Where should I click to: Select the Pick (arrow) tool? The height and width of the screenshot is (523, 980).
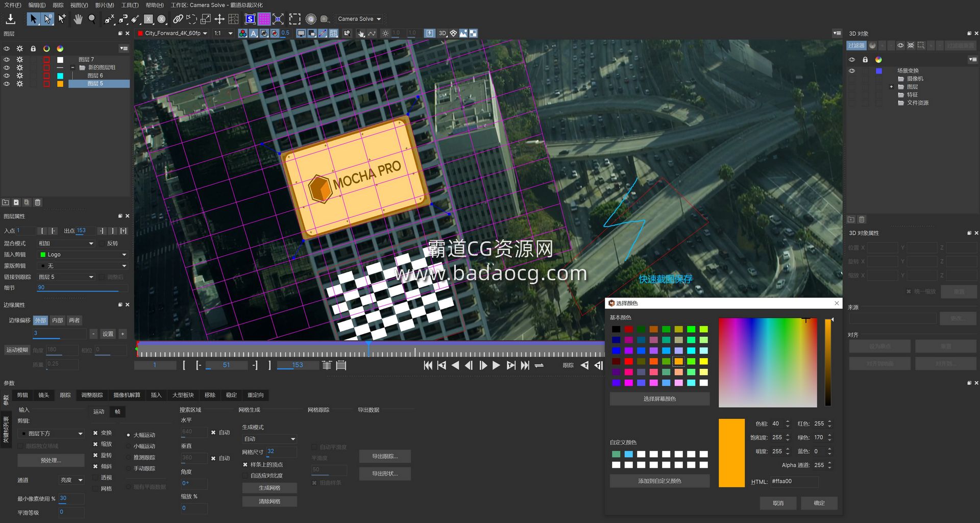[33, 19]
